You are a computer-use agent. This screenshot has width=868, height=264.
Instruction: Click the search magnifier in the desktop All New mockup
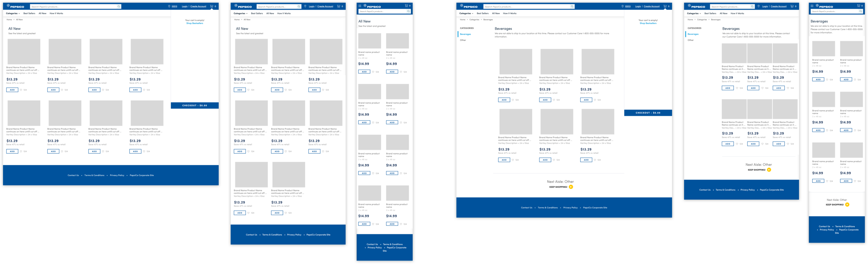(x=119, y=7)
